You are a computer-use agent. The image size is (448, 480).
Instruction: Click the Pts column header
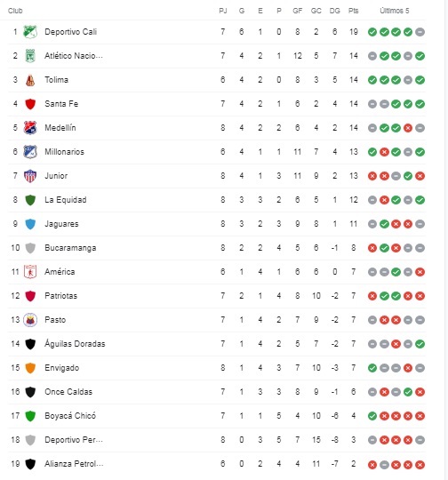tap(354, 11)
